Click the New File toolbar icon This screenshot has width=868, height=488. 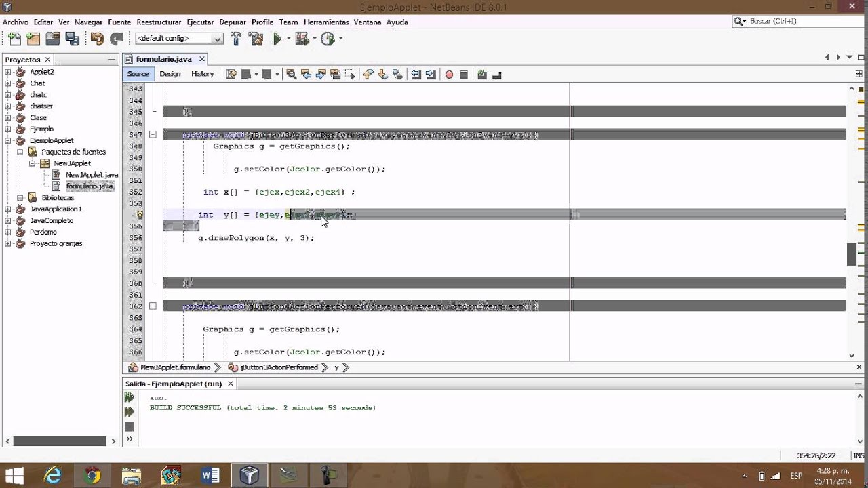tap(14, 39)
